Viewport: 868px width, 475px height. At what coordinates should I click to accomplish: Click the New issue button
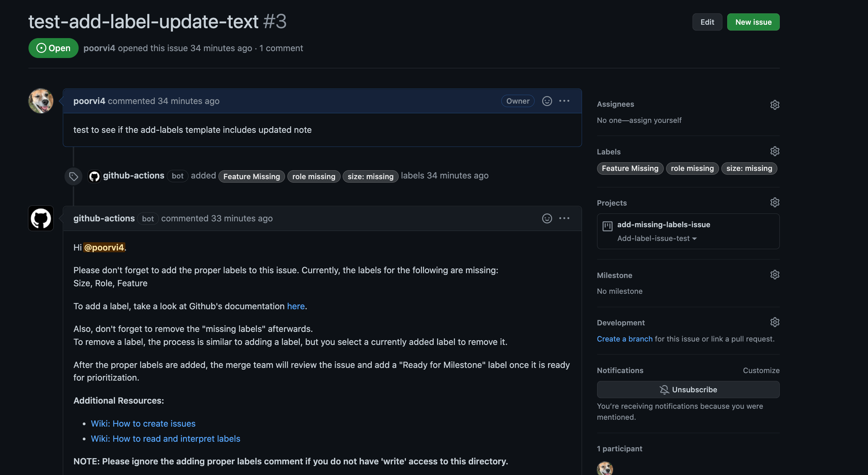[753, 22]
